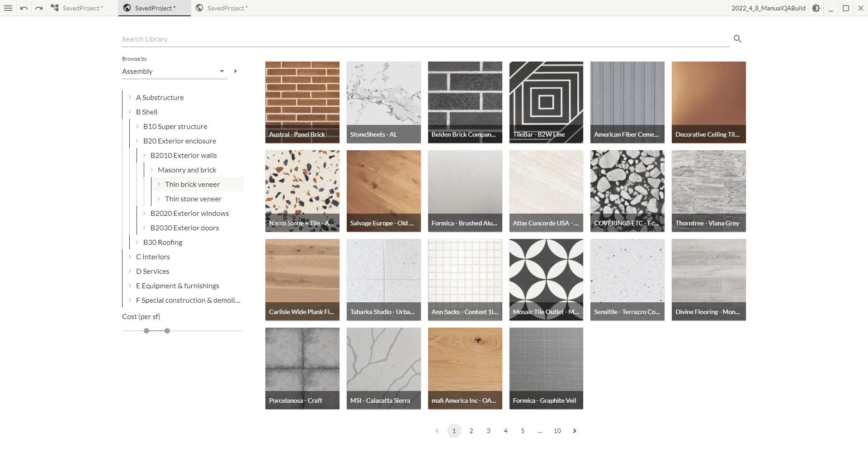Screen dimensions: 868x467
Task: Select D Services category
Action: point(152,271)
